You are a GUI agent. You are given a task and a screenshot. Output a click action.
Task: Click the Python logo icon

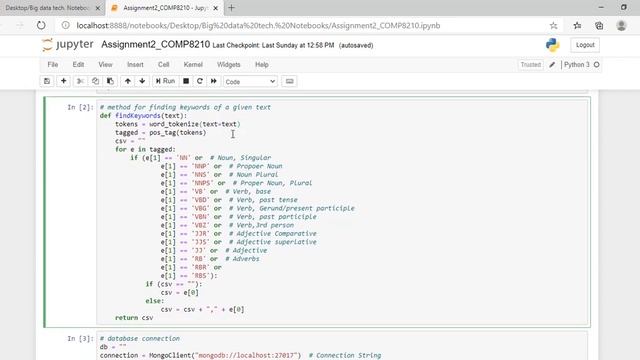point(553,45)
